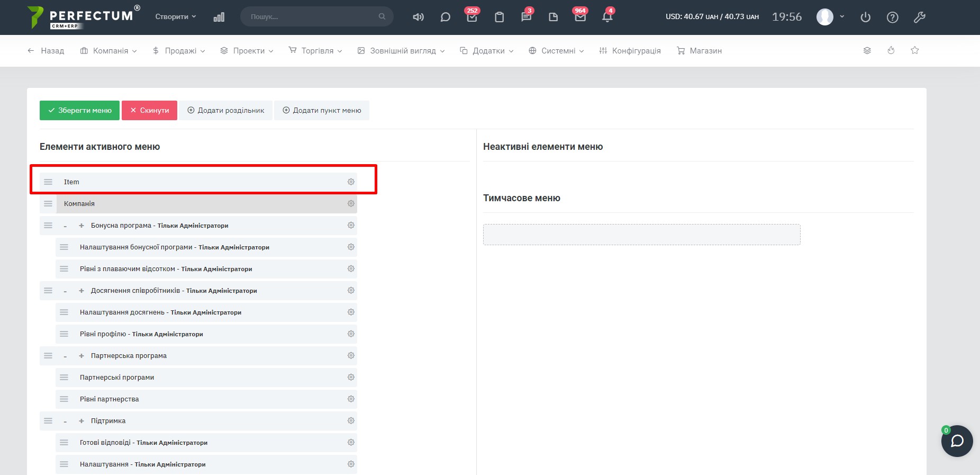Click plus sign next to Партнерська програма
This screenshot has width=980, height=475.
(x=81, y=356)
